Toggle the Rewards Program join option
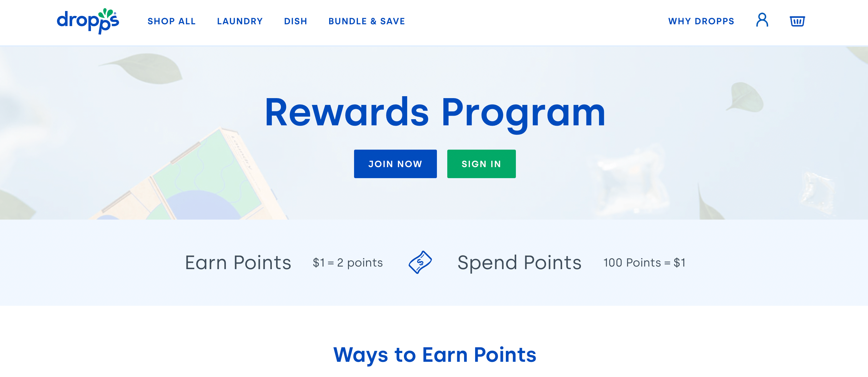Screen dimensions: 868x377 point(395,163)
